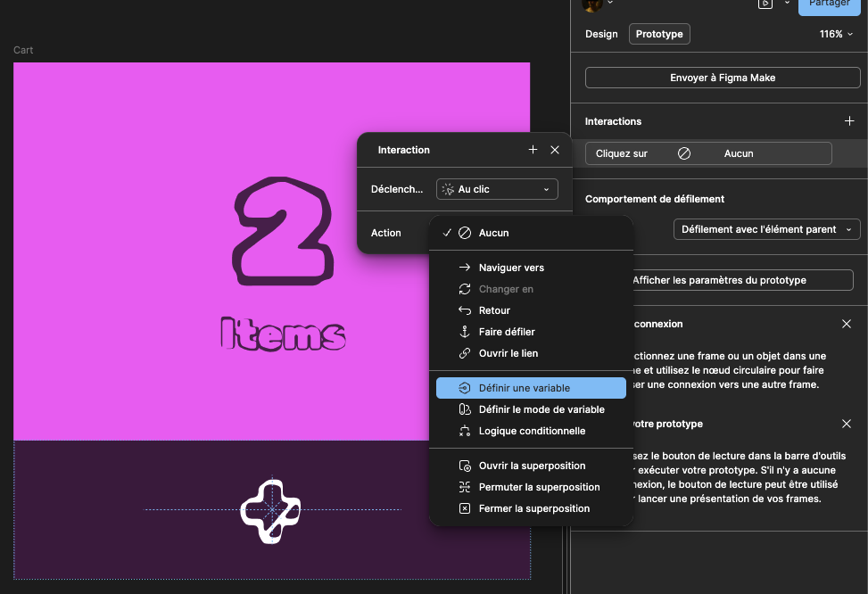Select 'Naviguer vers' action
This screenshot has width=868, height=594.
click(x=510, y=268)
